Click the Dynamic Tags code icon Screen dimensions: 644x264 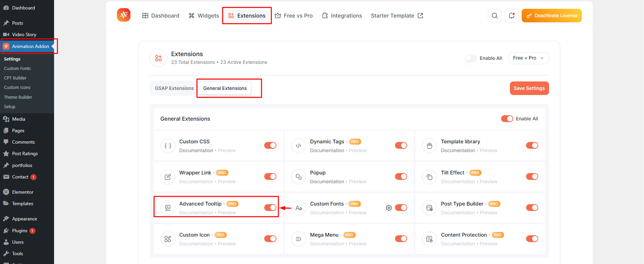click(299, 146)
